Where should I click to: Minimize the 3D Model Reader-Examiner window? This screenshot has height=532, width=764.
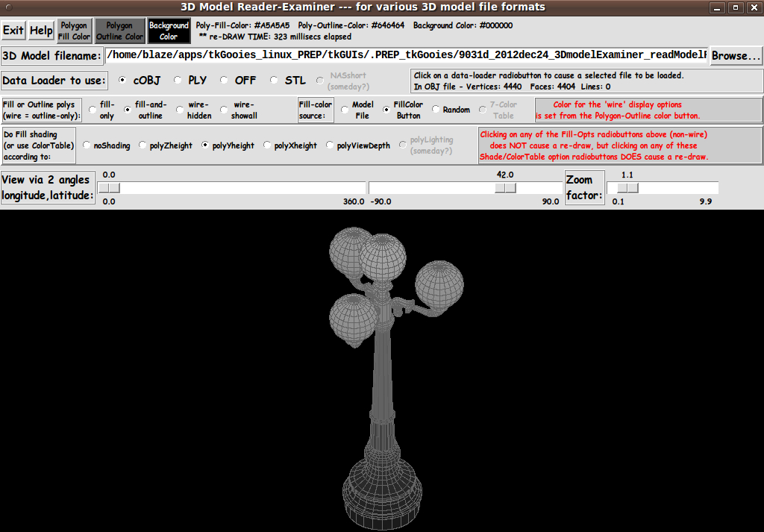(x=717, y=7)
